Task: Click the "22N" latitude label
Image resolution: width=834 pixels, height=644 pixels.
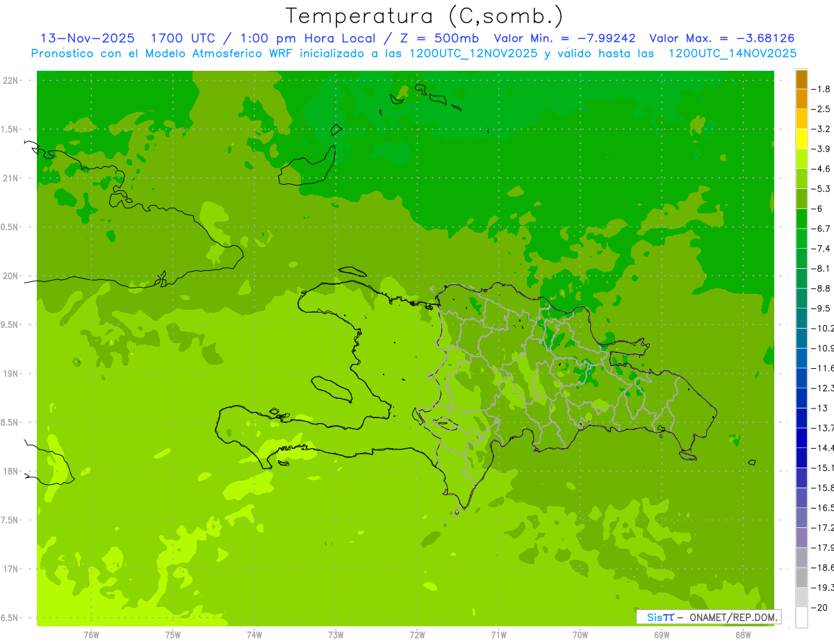Action: coord(12,81)
